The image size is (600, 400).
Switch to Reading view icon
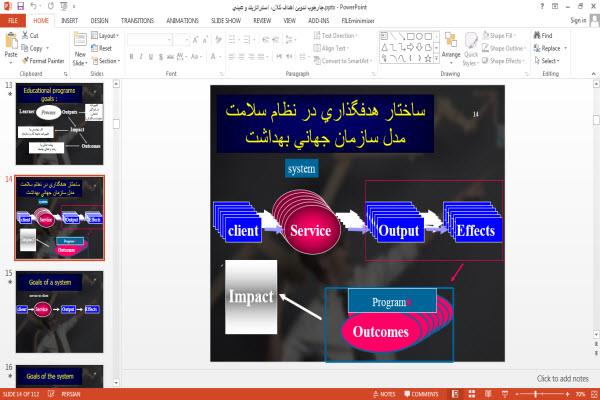[488, 394]
